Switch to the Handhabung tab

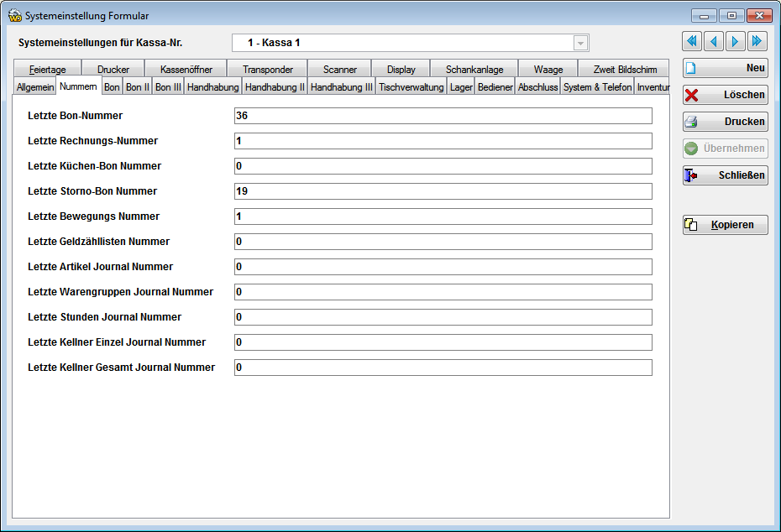212,87
